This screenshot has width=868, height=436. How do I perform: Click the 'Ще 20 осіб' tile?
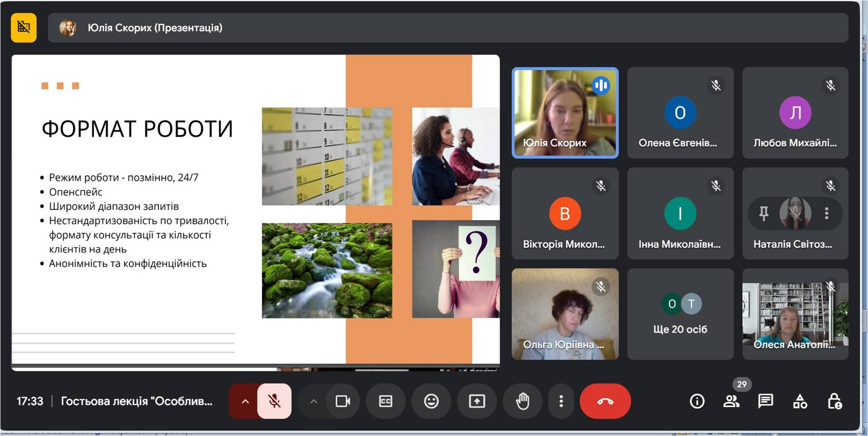click(x=680, y=314)
